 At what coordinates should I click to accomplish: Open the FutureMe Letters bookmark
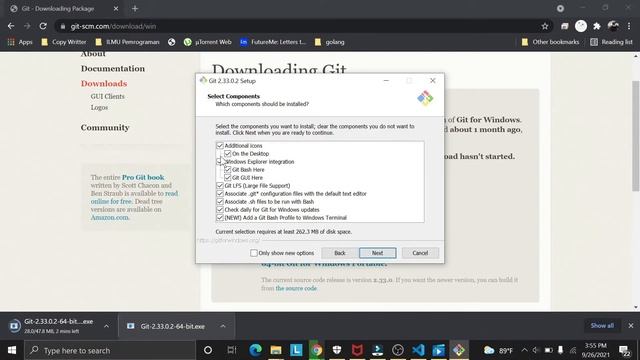pyautogui.click(x=273, y=42)
